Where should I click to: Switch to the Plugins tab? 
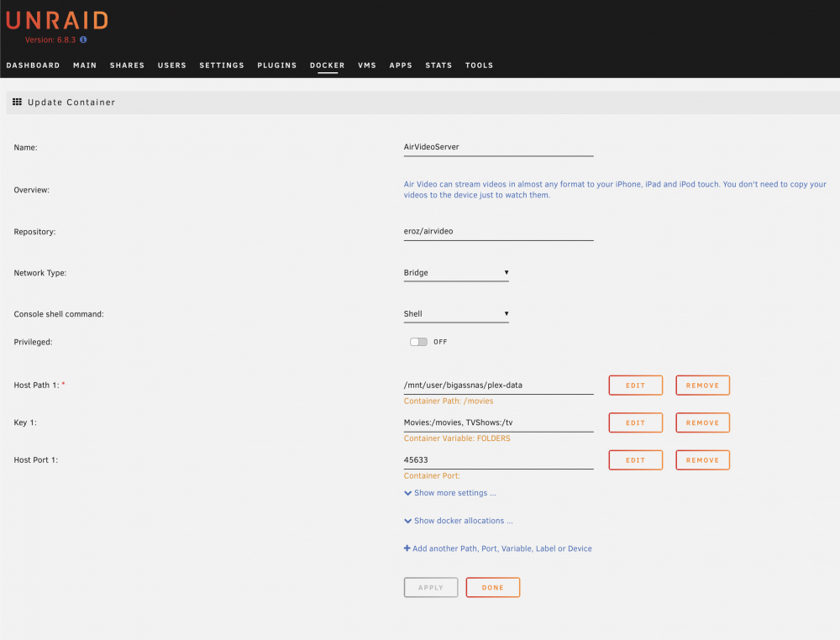tap(277, 66)
